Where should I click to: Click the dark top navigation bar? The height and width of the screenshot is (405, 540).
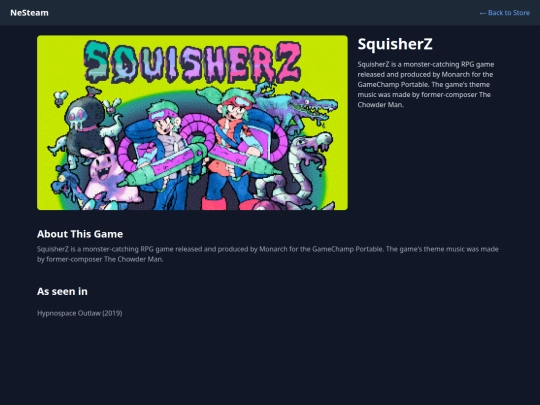tap(270, 12)
